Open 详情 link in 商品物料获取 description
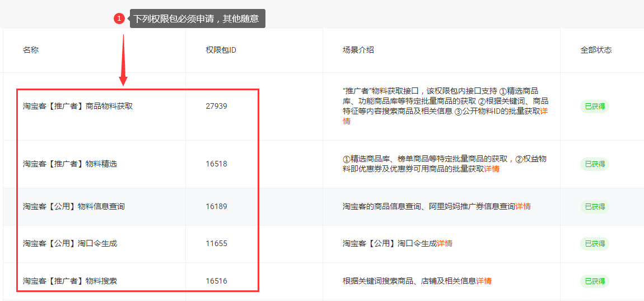Viewport: 644px width, 301px height. tap(544, 112)
